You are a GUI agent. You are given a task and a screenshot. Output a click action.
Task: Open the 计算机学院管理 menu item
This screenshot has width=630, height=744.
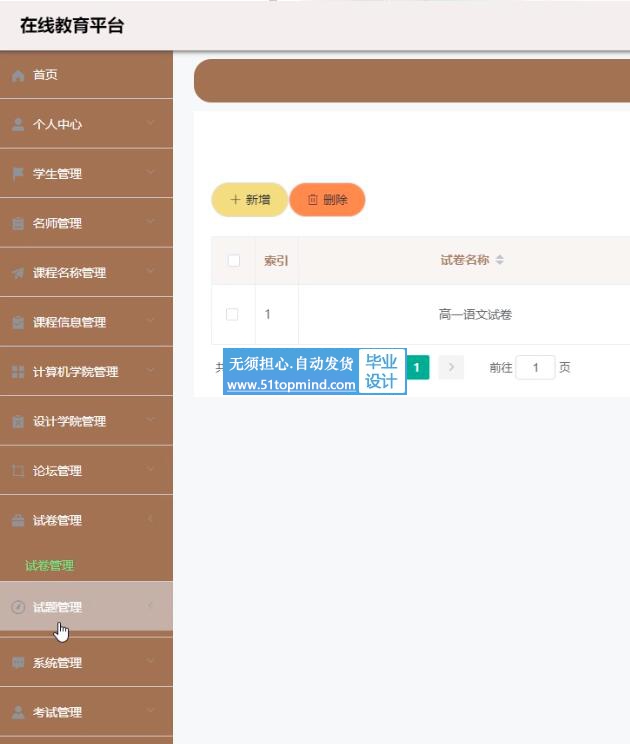[86, 372]
